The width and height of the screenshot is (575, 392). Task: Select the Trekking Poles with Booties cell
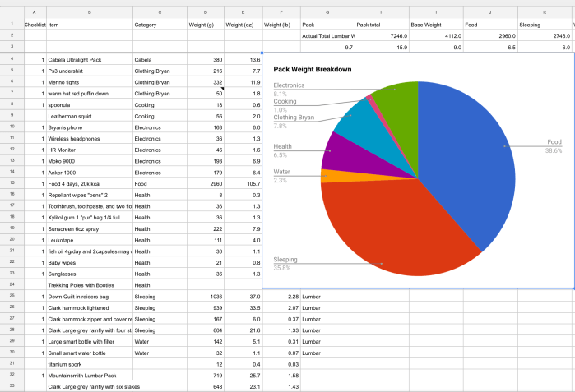point(89,284)
